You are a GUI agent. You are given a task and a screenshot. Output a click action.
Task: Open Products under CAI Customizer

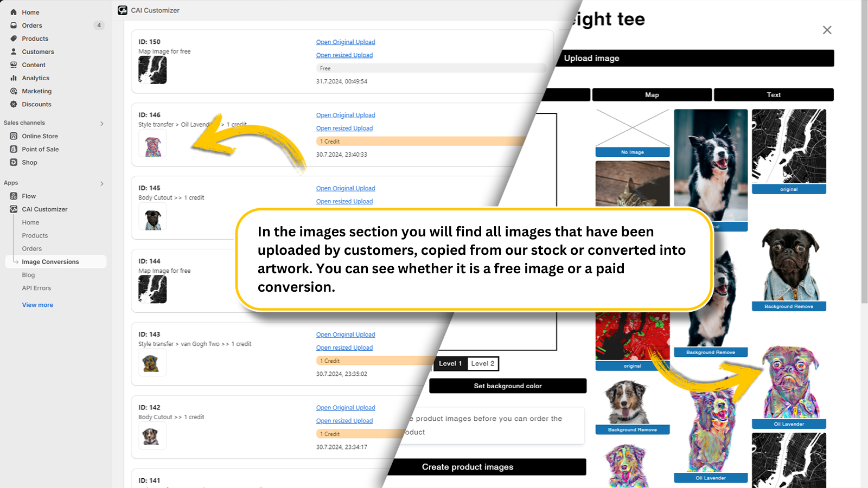35,235
